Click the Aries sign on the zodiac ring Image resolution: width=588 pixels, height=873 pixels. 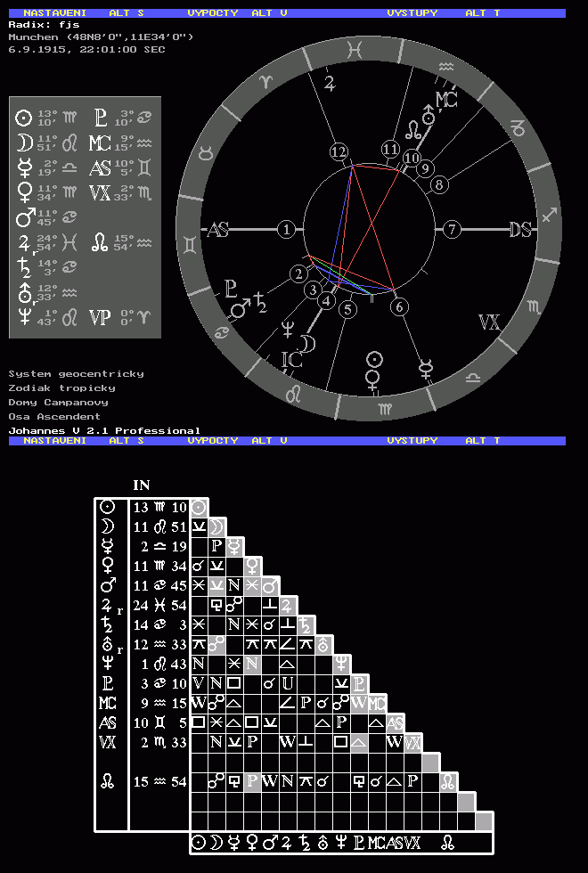point(265,81)
